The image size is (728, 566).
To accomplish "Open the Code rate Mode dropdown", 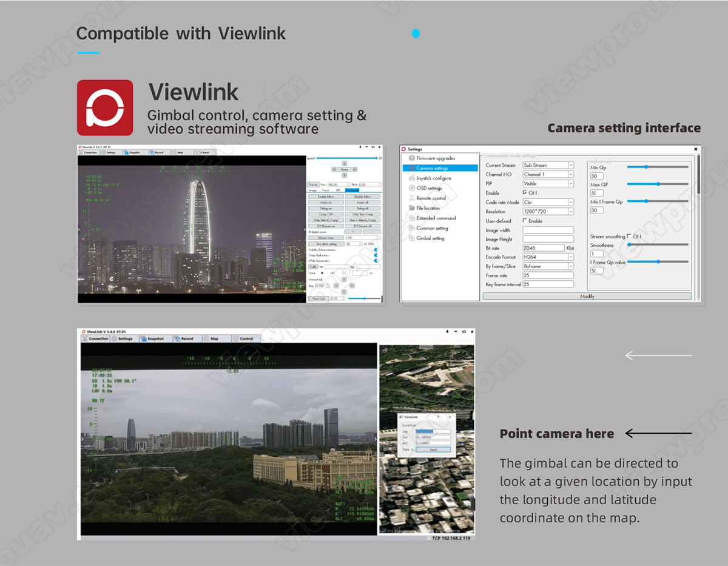I will pos(548,202).
